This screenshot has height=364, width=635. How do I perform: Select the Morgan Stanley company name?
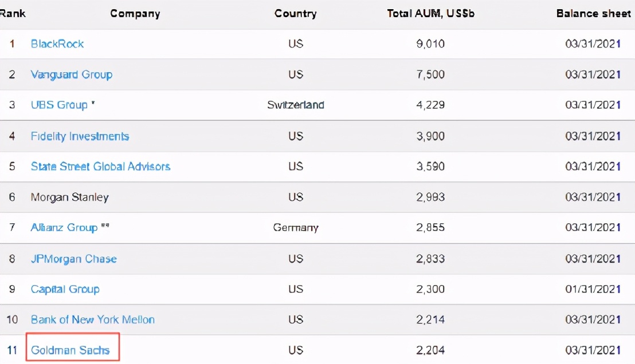tap(69, 197)
